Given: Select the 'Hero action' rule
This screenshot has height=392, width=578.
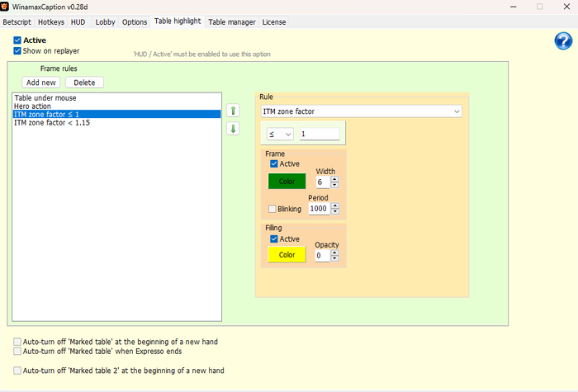Looking at the screenshot, I should pos(117,106).
